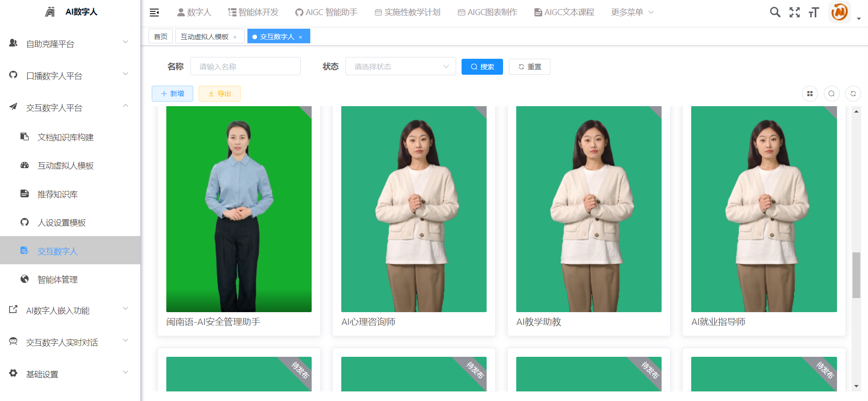The height and width of the screenshot is (401, 868).
Task: Click the AI教学助教 title text
Action: 539,322
